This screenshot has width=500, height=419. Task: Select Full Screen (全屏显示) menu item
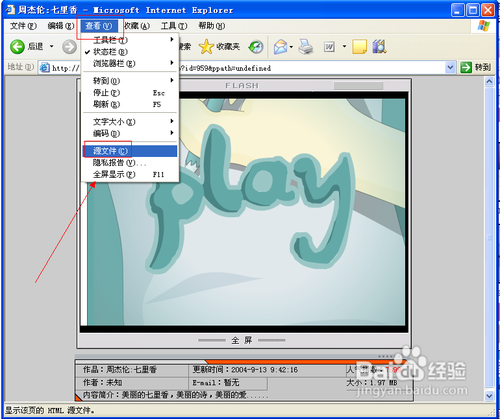pyautogui.click(x=130, y=174)
